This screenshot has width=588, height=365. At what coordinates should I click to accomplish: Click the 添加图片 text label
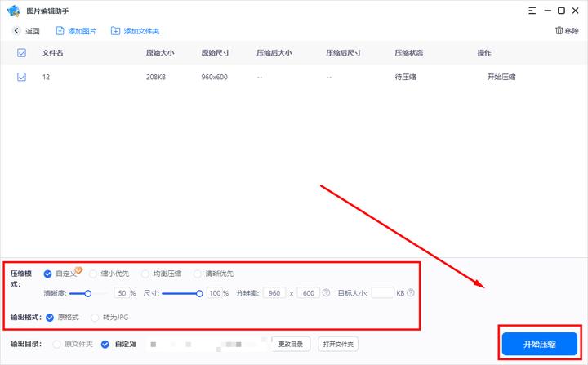point(82,31)
